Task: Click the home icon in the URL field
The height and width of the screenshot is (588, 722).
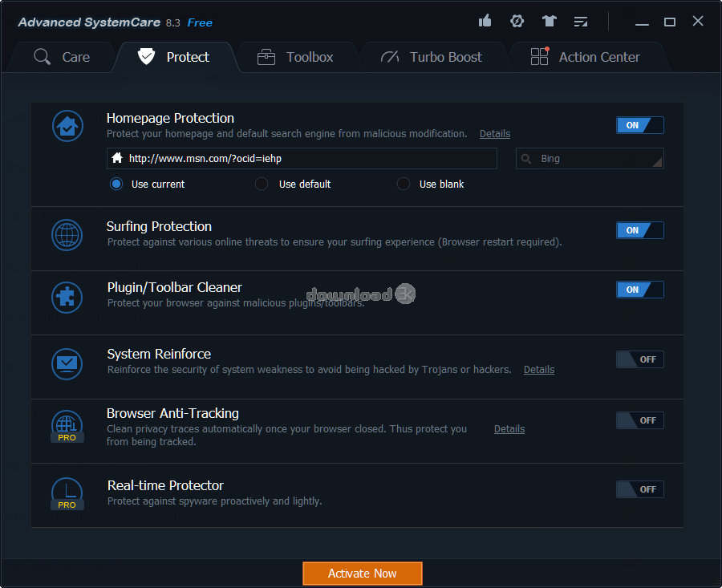Action: pyautogui.click(x=117, y=158)
